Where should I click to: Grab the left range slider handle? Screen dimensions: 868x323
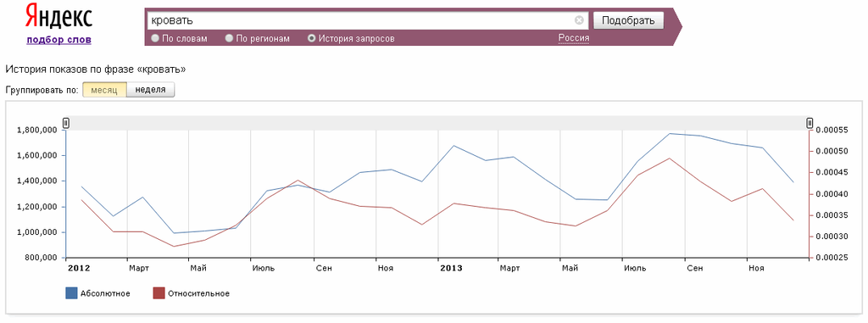coord(66,123)
